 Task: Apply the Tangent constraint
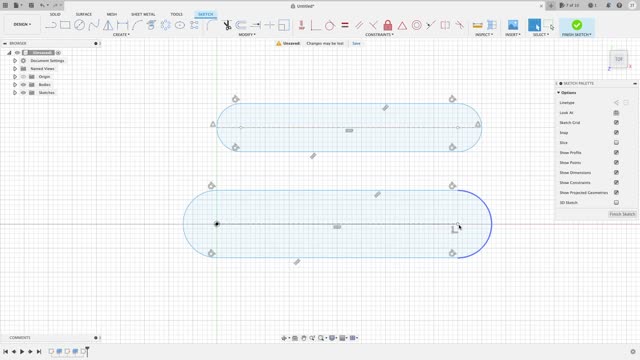(330, 25)
